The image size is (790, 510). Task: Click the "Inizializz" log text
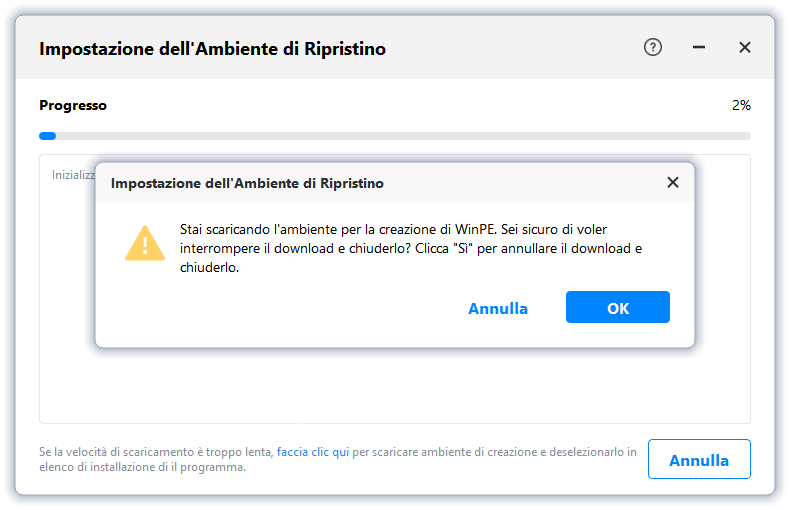point(73,175)
